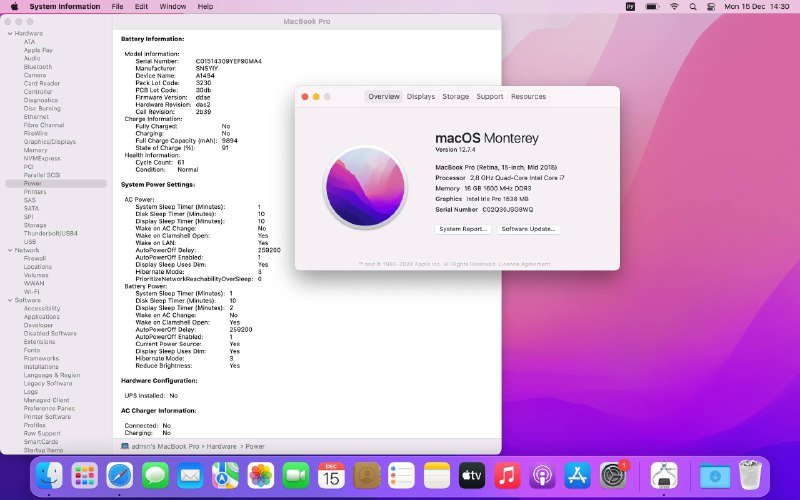This screenshot has width=800, height=500.
Task: Open Contacts app in the Dock
Action: tap(366, 476)
